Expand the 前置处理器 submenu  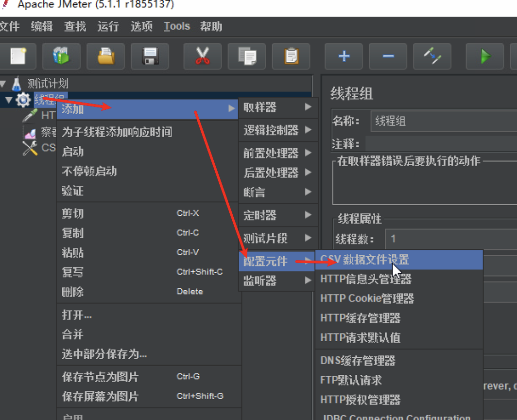[x=277, y=153]
